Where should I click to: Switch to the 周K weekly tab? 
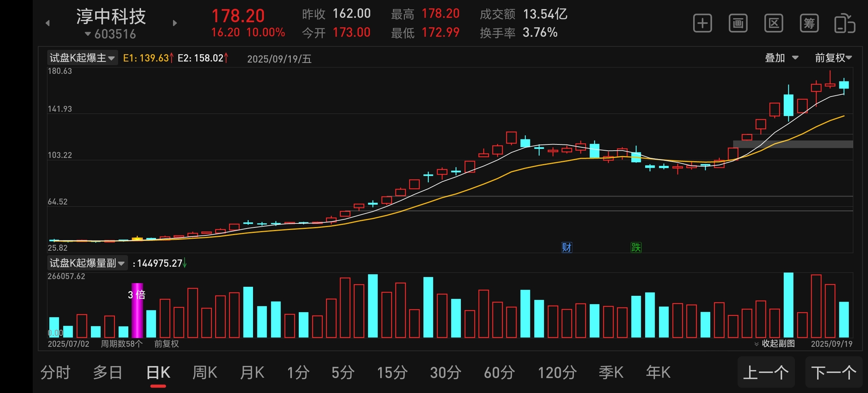pos(205,373)
